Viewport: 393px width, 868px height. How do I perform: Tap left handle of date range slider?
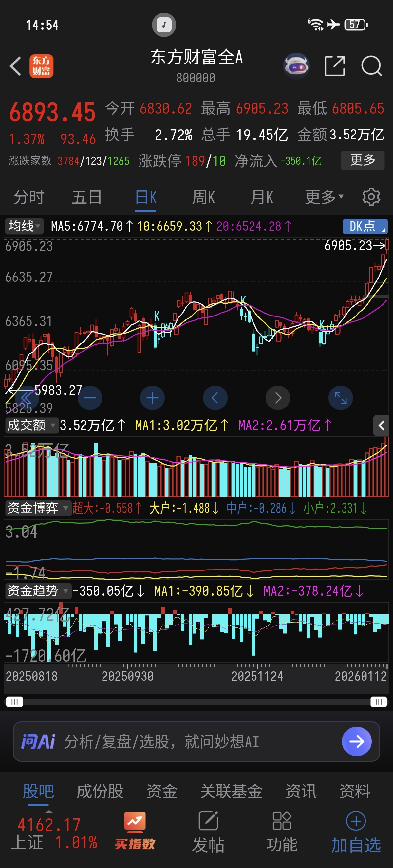[x=14, y=701]
